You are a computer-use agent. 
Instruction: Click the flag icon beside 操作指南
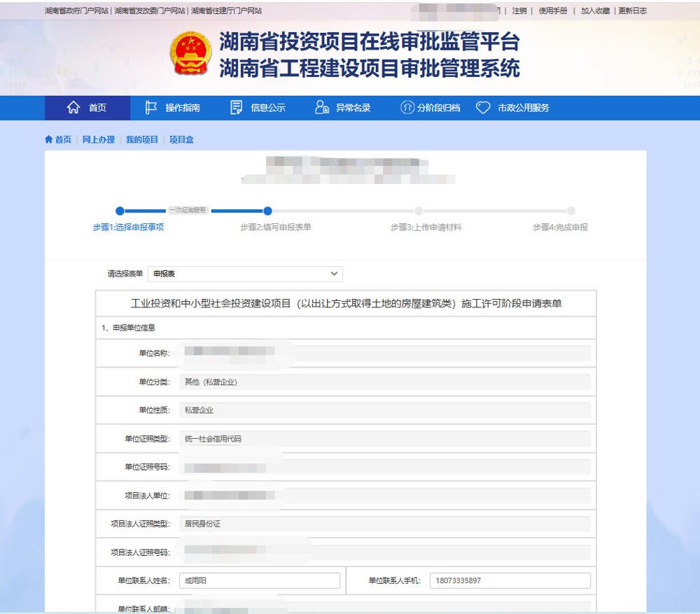coord(151,107)
